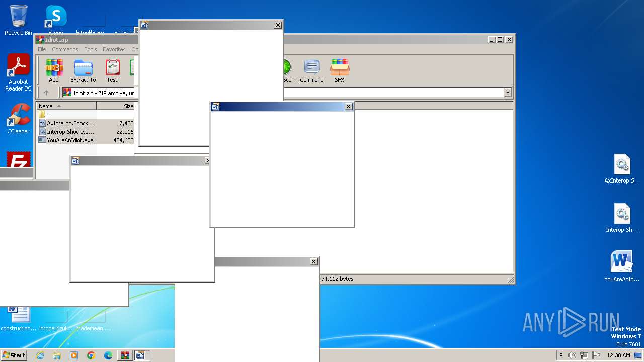The width and height of the screenshot is (644, 362).
Task: Open Google Chrome from the taskbar
Action: (x=91, y=355)
